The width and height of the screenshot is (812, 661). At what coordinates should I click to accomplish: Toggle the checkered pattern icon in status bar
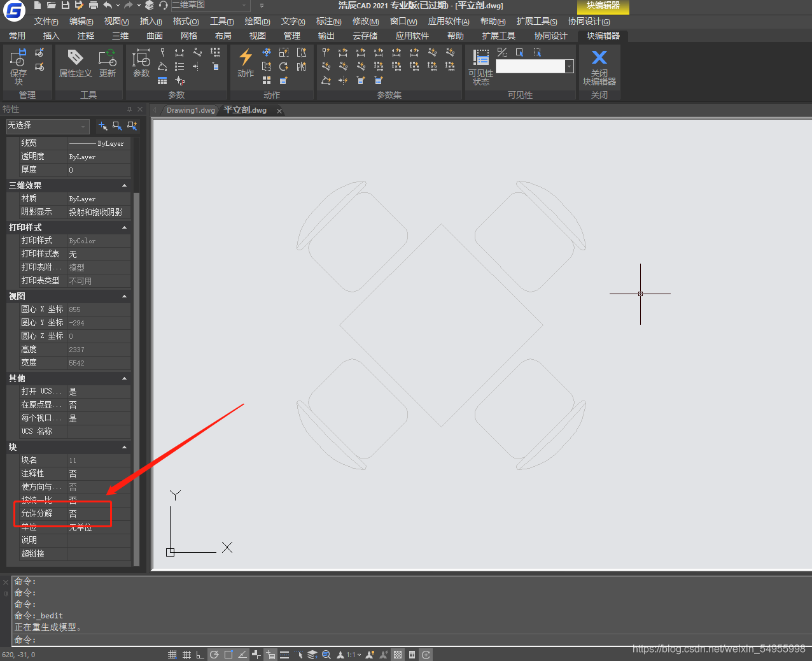[x=398, y=655]
